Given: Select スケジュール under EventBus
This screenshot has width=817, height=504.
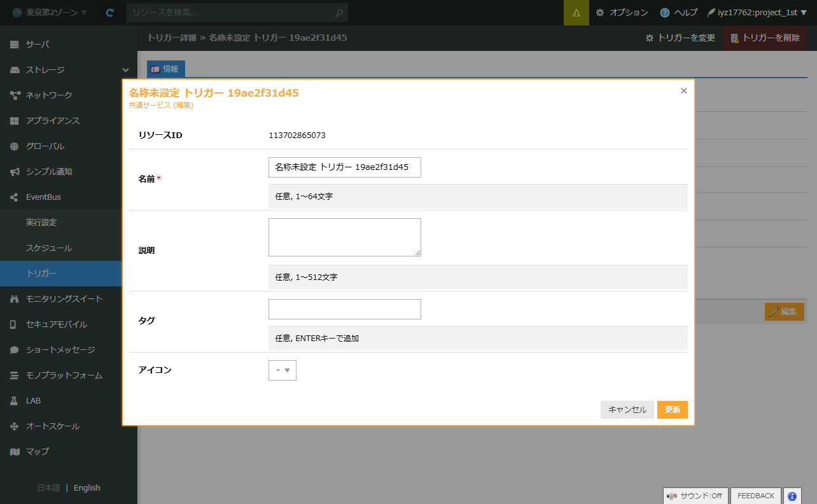Looking at the screenshot, I should tap(49, 248).
